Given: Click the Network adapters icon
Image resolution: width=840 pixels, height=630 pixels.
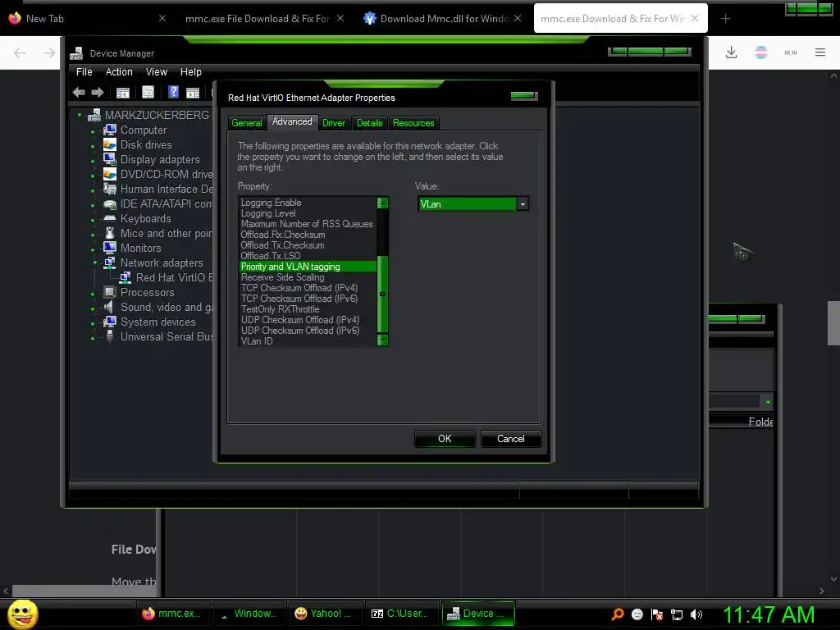Looking at the screenshot, I should 110,262.
